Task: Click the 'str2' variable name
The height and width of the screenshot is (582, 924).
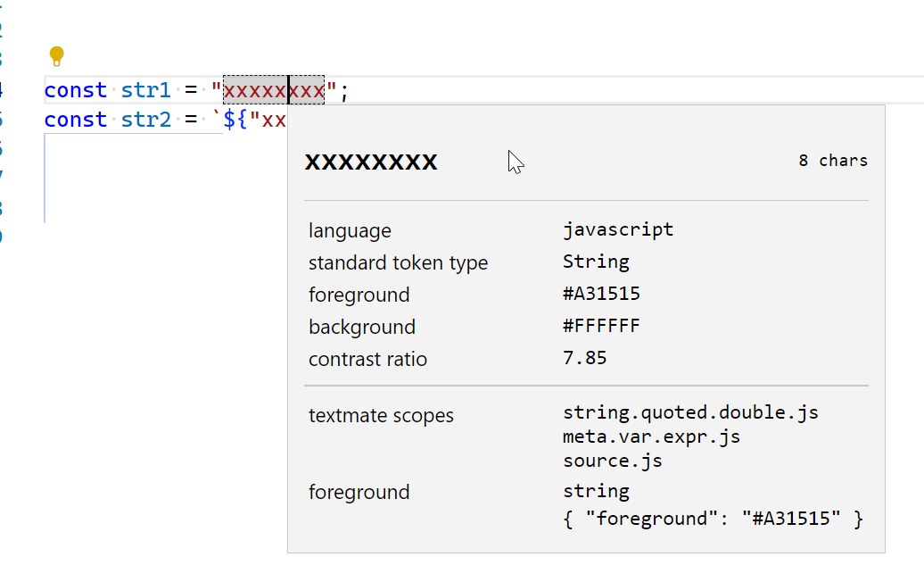Action: point(145,120)
